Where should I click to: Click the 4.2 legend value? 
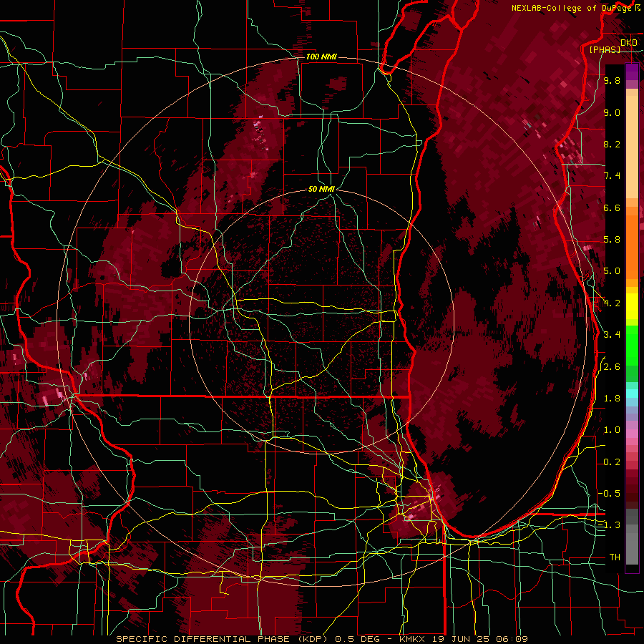pyautogui.click(x=612, y=303)
